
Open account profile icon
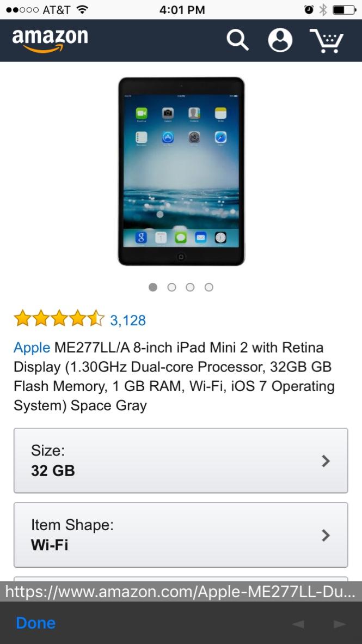coord(280,40)
